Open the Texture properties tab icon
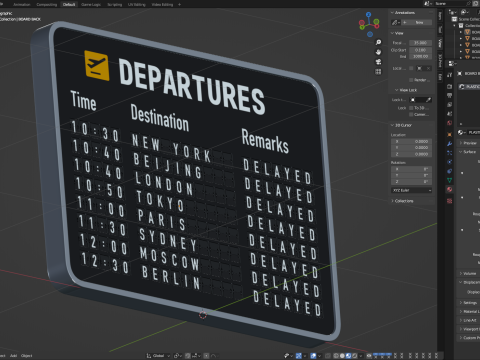This screenshot has height=360, width=480. (450, 201)
